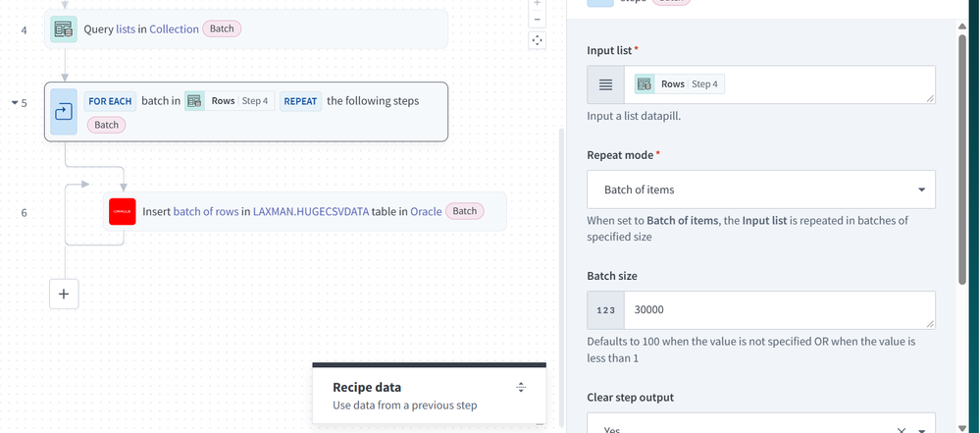Click the fit-to-screen canvas icon
Screen dimensions: 980x433
[x=537, y=40]
